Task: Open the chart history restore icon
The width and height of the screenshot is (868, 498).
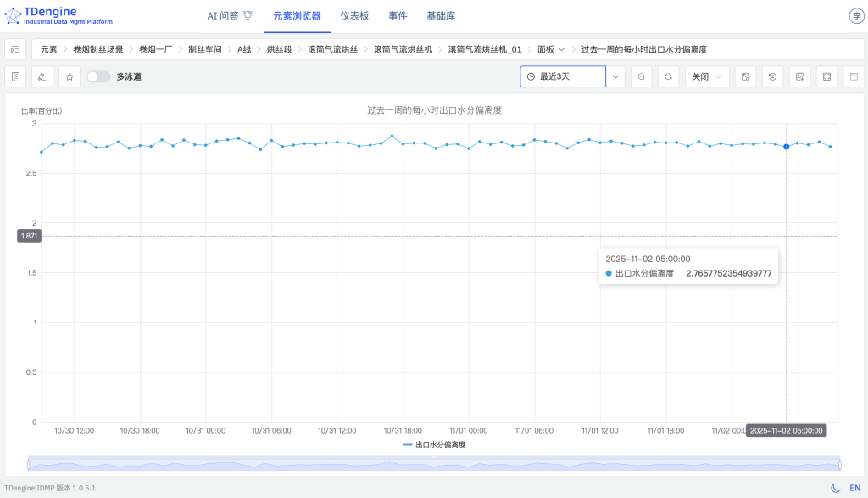Action: [x=772, y=76]
